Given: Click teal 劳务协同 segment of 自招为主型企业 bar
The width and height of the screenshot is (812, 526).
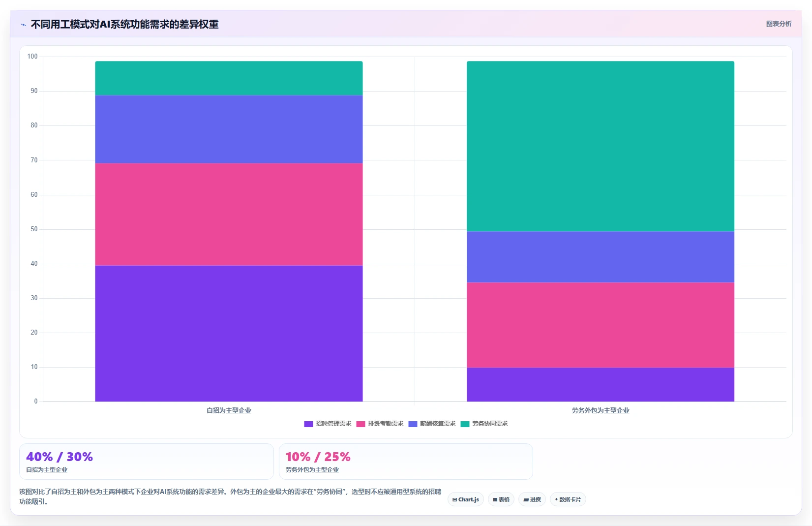Looking at the screenshot, I should coord(229,78).
